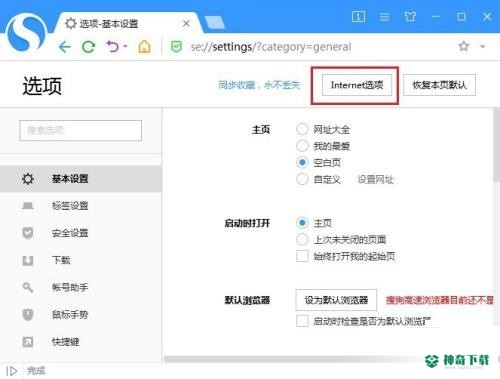Select the 选项-基本设置 tab
This screenshot has height=379, width=500.
click(127, 23)
